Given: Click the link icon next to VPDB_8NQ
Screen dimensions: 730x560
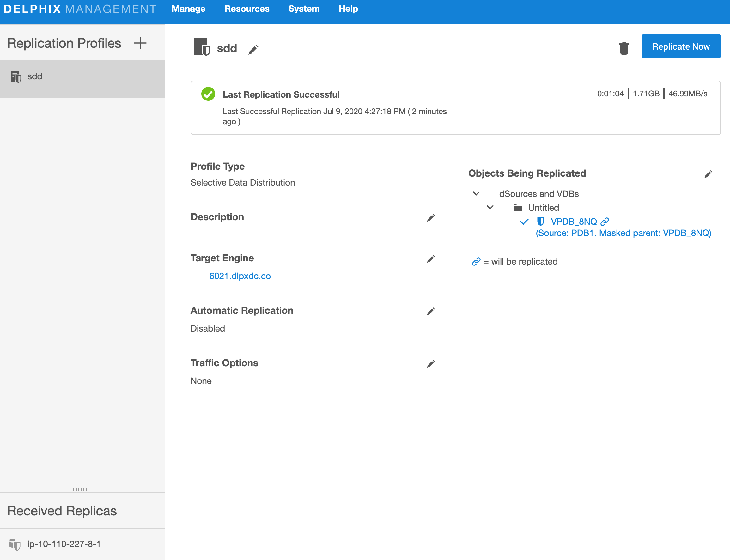Looking at the screenshot, I should tap(605, 222).
